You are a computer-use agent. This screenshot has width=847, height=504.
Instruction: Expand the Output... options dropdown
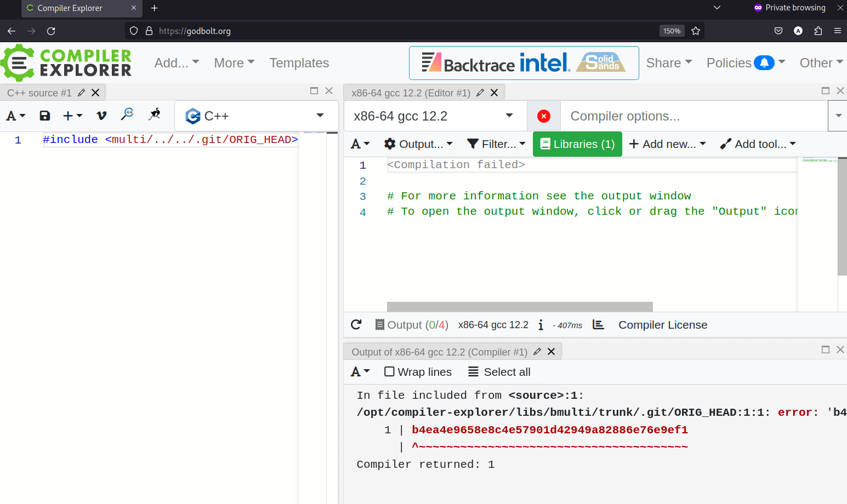418,144
